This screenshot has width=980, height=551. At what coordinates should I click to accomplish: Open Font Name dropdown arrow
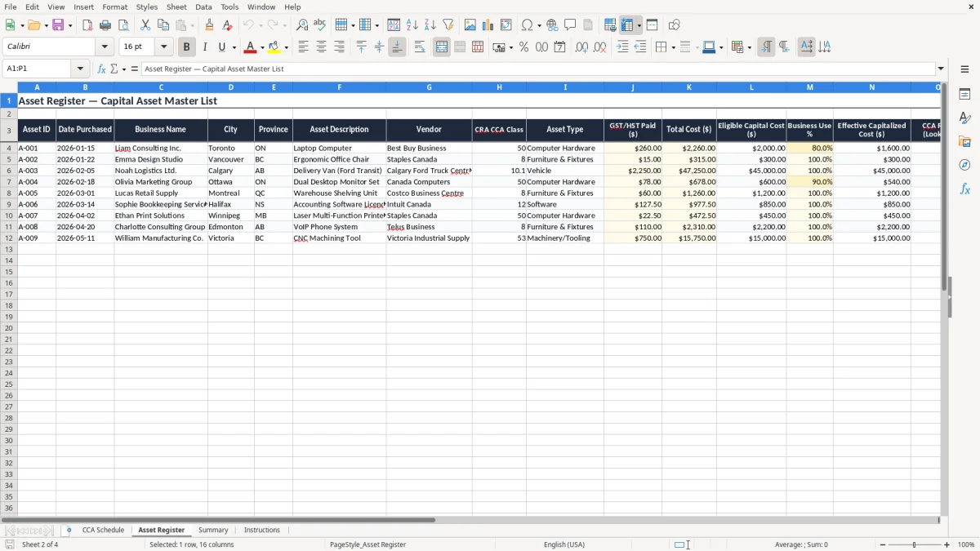pos(105,47)
